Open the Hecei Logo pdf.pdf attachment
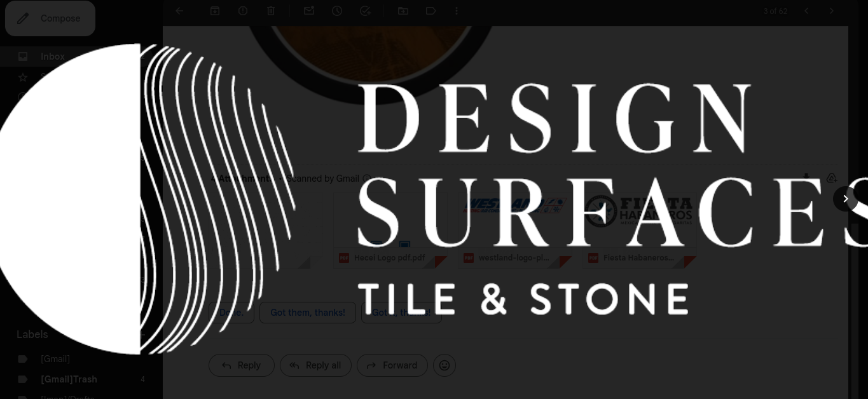The height and width of the screenshot is (399, 868). click(390, 231)
